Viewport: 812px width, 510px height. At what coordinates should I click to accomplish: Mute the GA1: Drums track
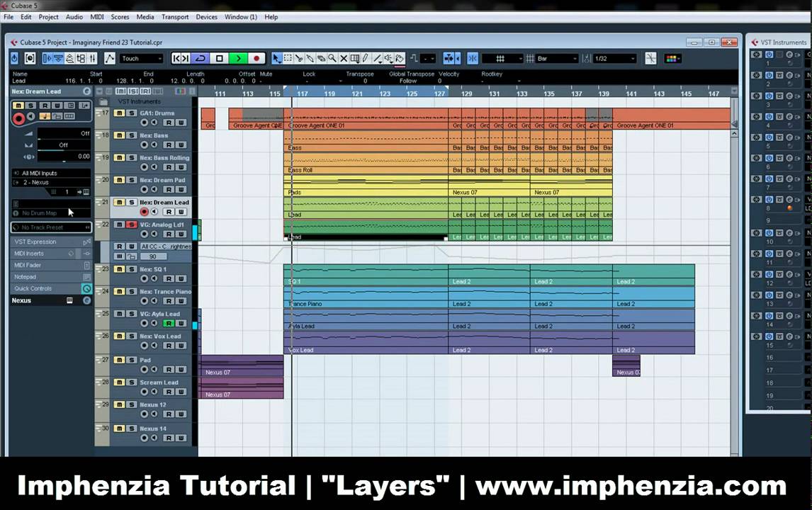pos(120,113)
